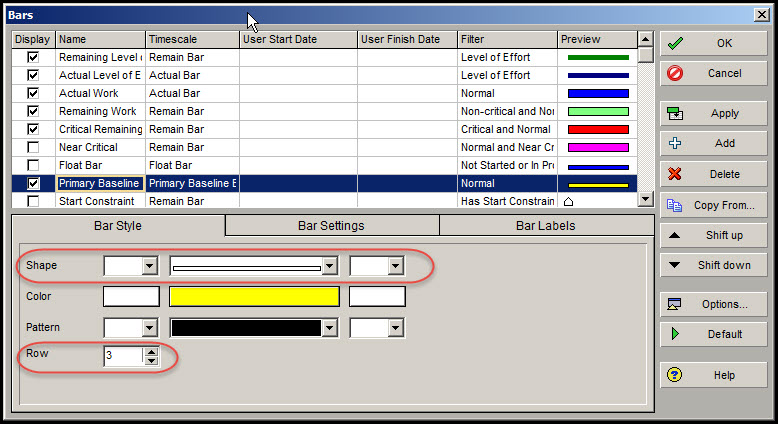The height and width of the screenshot is (424, 778).
Task: Click the red X Delete icon
Action: (x=675, y=174)
